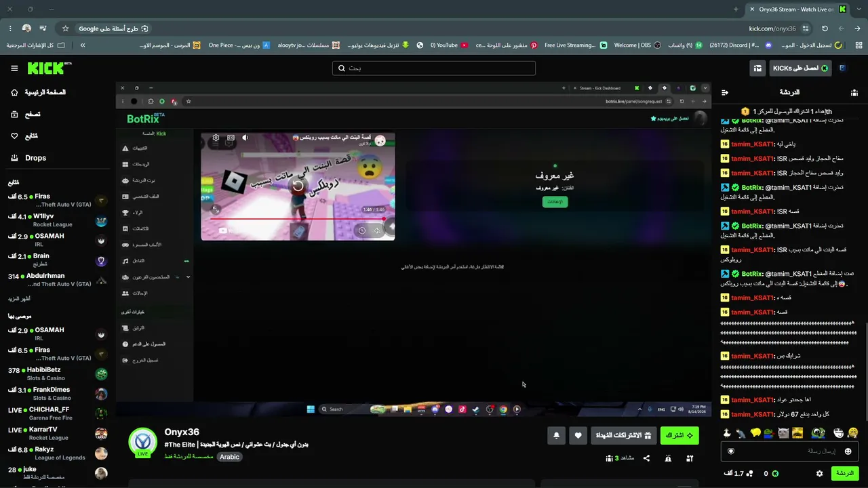
Task: Open site settings icon in address bar
Action: [806, 28]
